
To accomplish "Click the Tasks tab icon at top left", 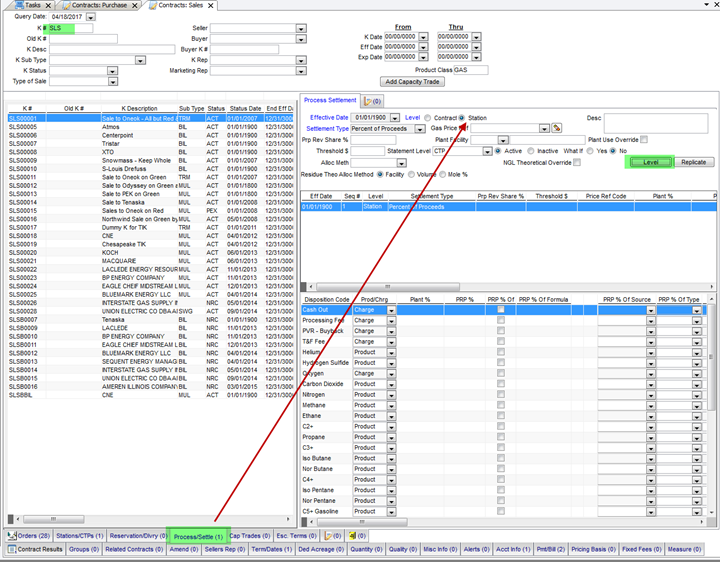I will [18, 5].
